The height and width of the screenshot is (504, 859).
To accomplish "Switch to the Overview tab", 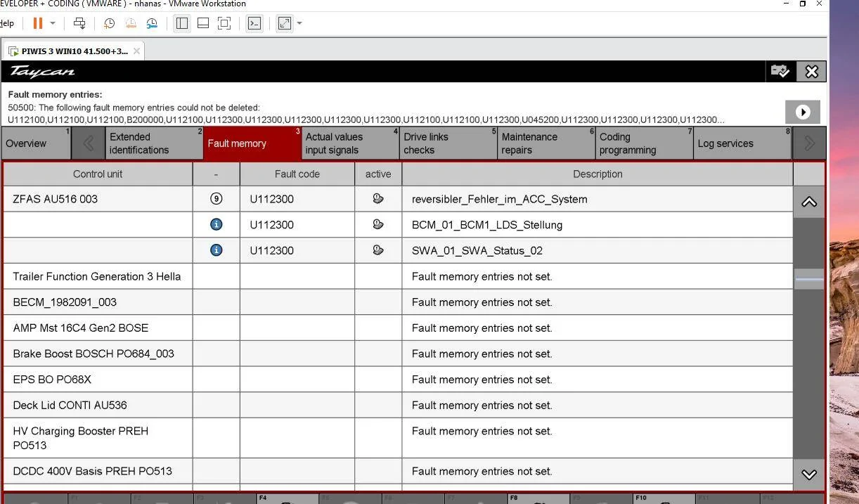I will tap(37, 143).
